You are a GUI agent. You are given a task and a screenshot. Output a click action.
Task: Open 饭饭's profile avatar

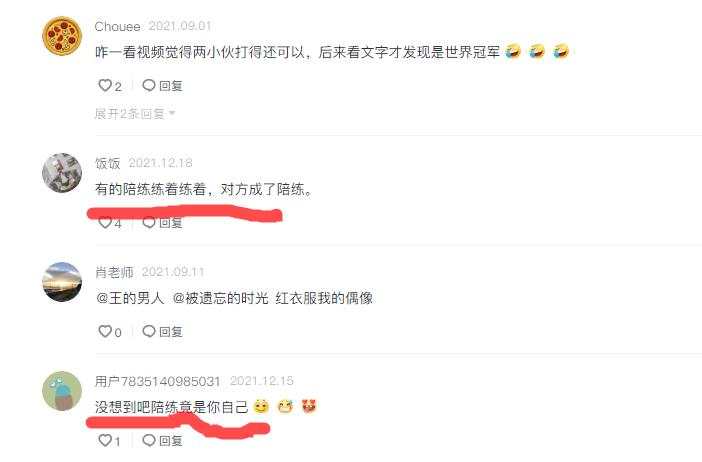click(62, 173)
